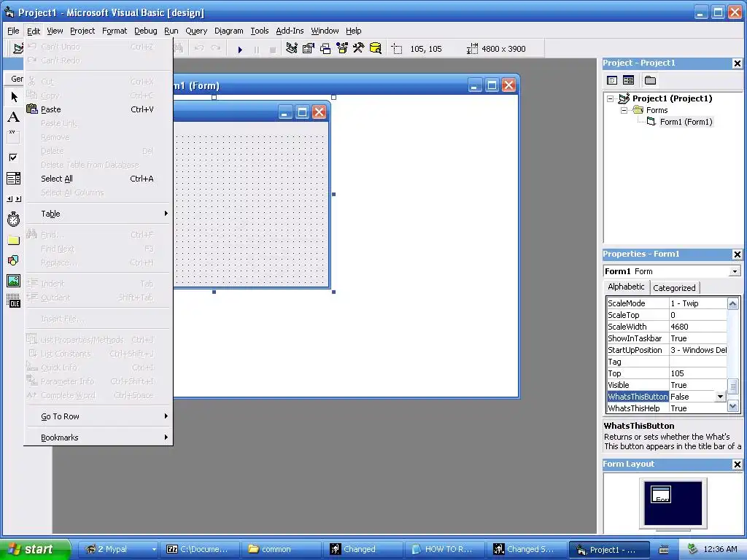Open the Diagram menu
The width and height of the screenshot is (747, 560).
[x=228, y=31]
